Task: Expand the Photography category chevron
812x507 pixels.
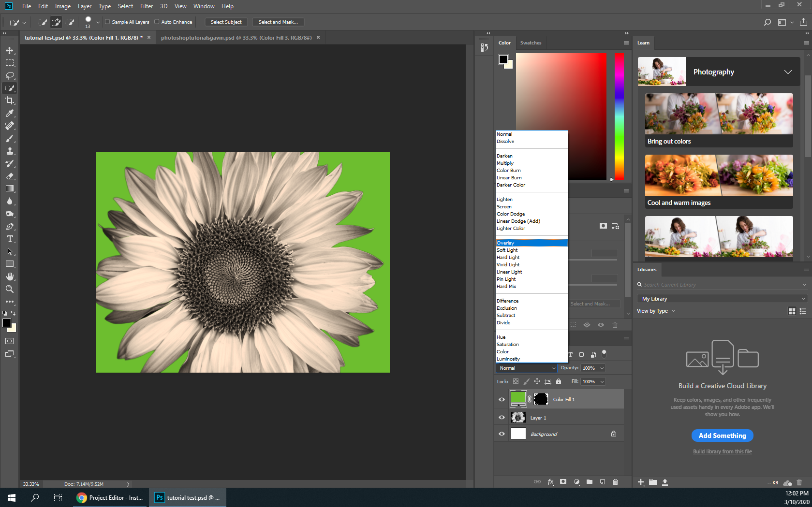Action: 788,72
